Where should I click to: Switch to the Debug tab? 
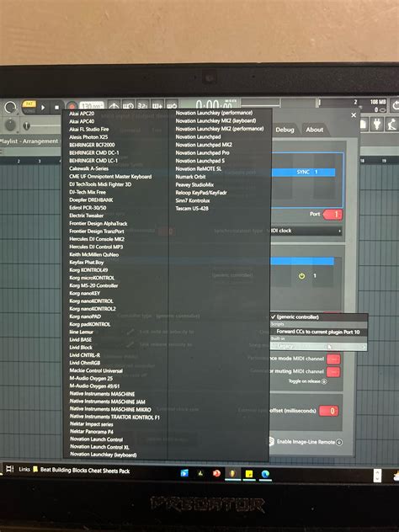click(285, 130)
